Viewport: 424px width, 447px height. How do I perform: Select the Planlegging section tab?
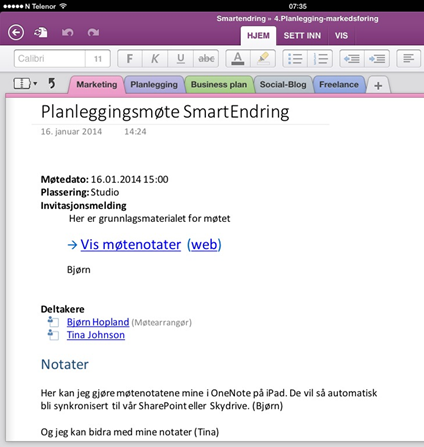point(154,85)
